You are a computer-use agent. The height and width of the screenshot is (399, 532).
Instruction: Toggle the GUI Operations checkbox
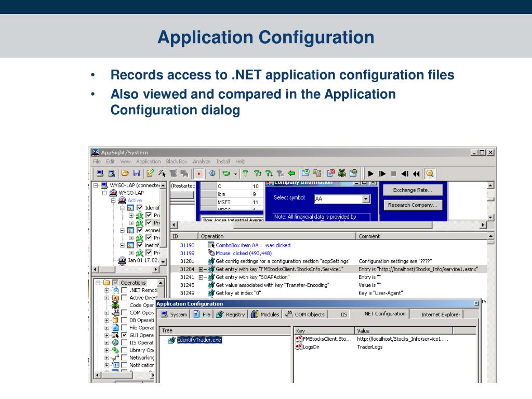pyautogui.click(x=125, y=335)
